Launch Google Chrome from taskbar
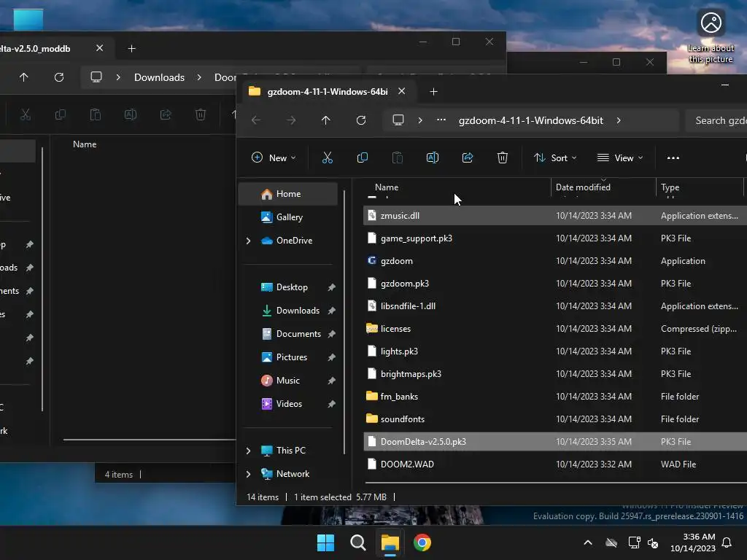Screen dimensions: 747x560 click(422, 542)
